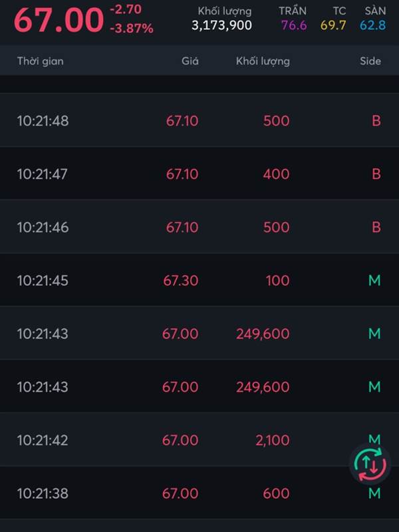Select the trade timestamp 10:21:47
The height and width of the screenshot is (532, 399).
click(x=43, y=174)
